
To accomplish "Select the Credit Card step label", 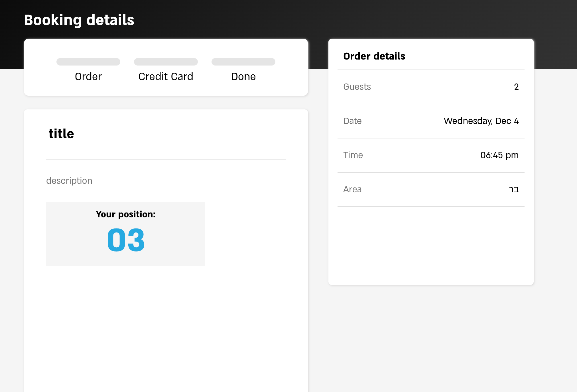I will pyautogui.click(x=166, y=77).
